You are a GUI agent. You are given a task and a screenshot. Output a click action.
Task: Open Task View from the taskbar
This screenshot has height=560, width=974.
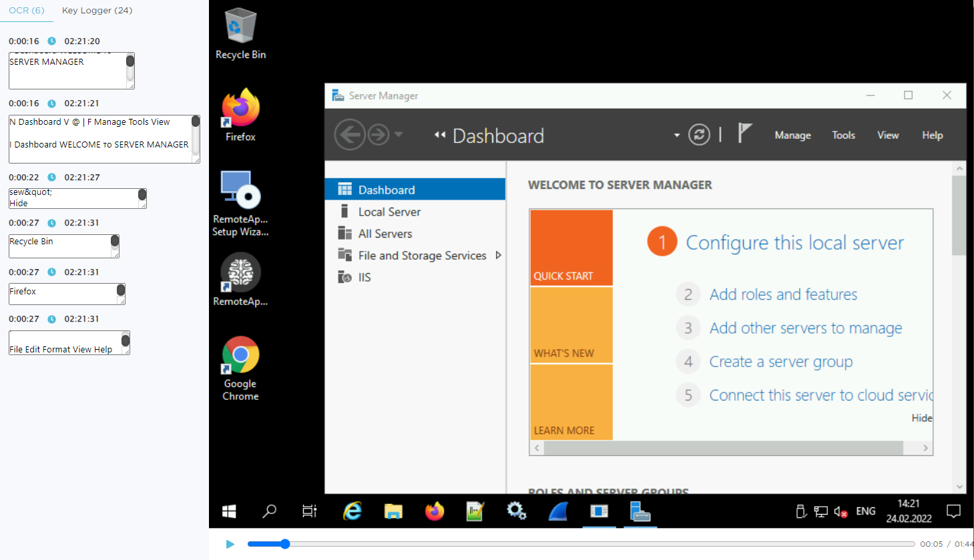(x=310, y=511)
